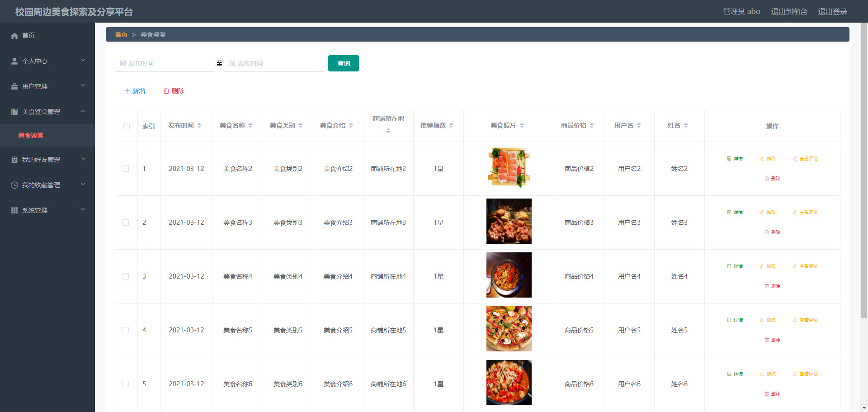Sort by 美食照片 column
Screen dimensions: 868x412
pos(522,125)
